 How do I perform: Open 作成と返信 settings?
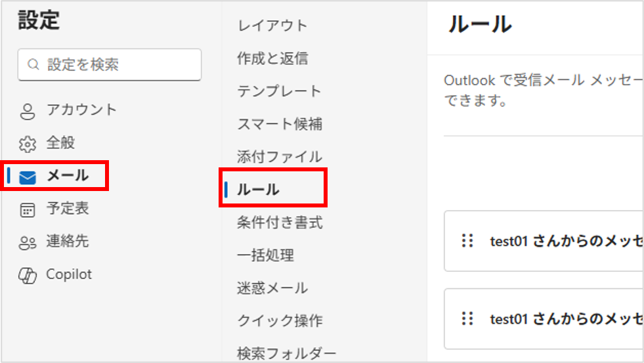(272, 58)
